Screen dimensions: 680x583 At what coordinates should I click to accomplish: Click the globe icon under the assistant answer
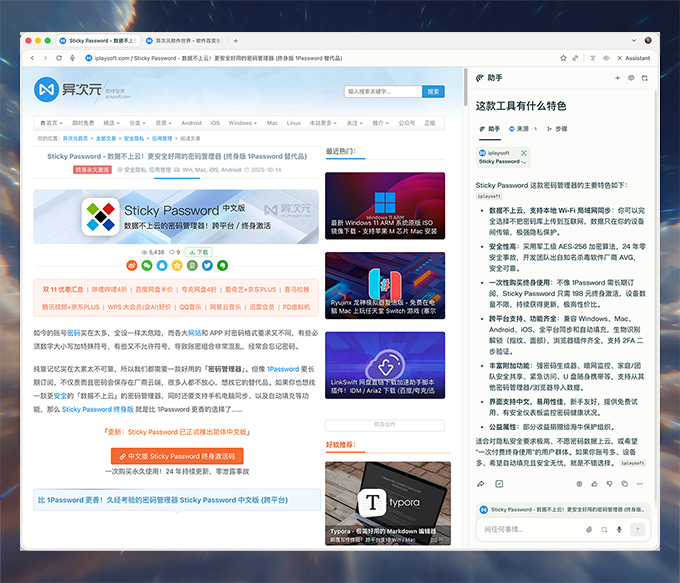(579, 484)
